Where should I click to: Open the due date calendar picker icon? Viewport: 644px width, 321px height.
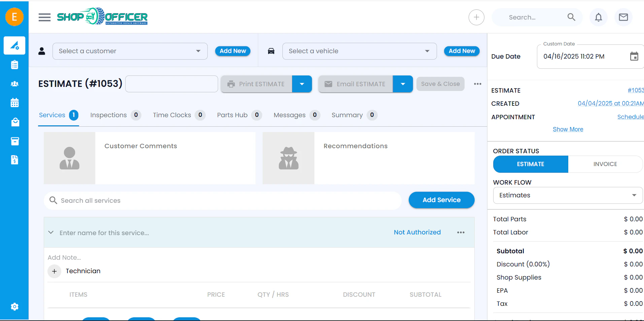634,56
